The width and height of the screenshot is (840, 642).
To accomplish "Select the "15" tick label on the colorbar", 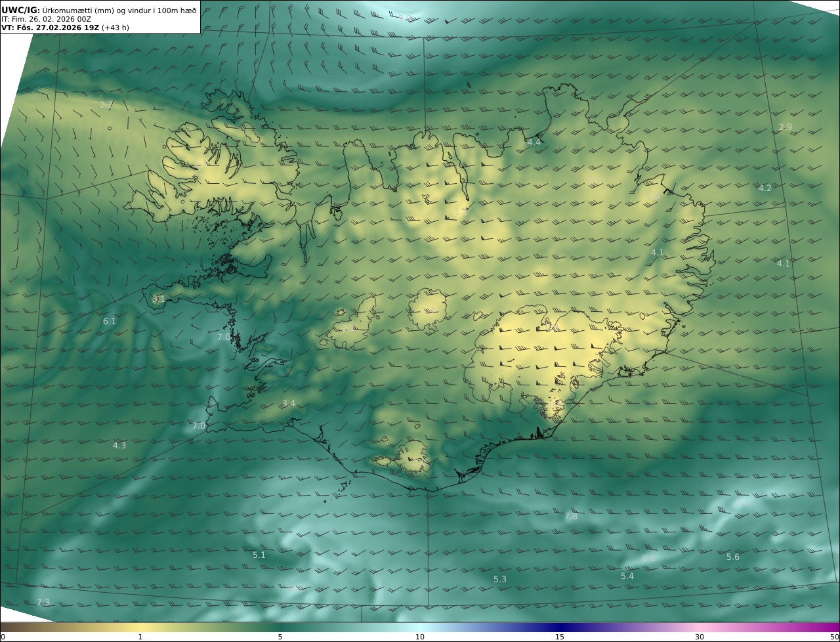I will tap(560, 637).
